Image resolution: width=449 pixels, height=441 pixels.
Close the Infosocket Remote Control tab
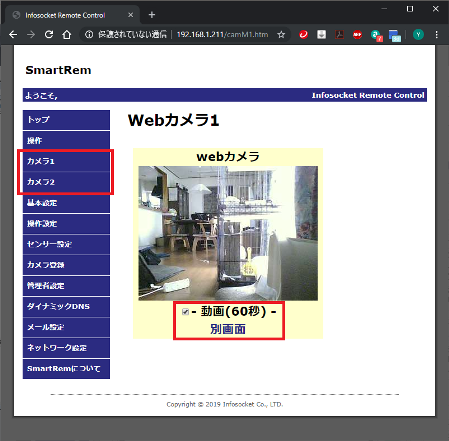click(131, 15)
